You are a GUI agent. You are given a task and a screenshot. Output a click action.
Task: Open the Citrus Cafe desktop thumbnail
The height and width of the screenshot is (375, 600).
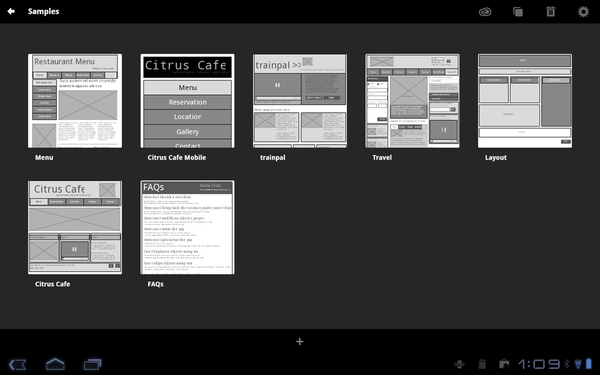coord(75,227)
